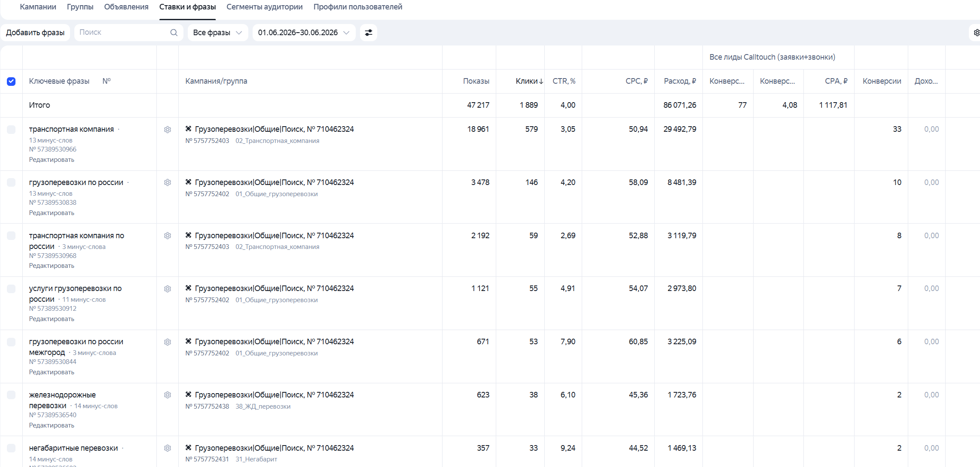Click the search magnifier icon

pyautogui.click(x=174, y=33)
